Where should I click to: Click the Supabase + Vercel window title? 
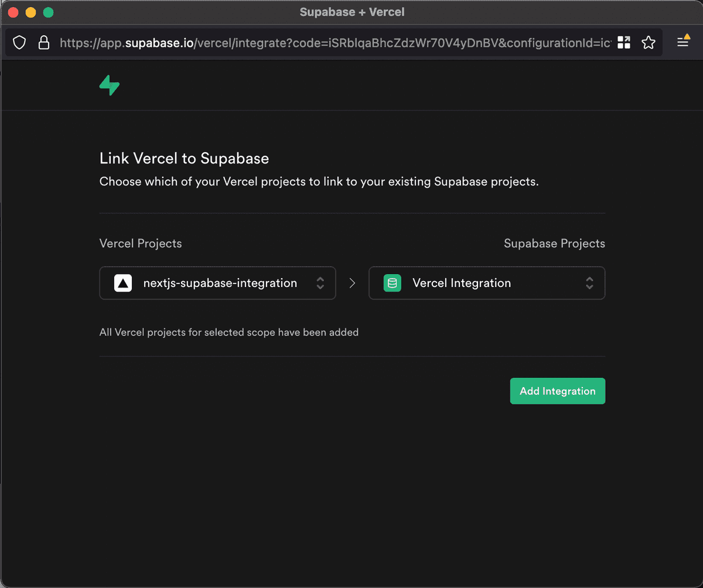[x=352, y=12]
